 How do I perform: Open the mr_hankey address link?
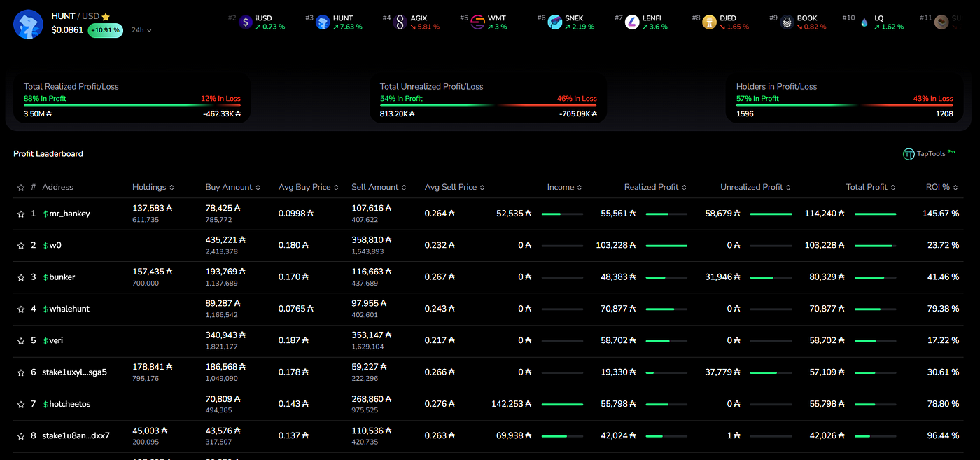tap(66, 214)
